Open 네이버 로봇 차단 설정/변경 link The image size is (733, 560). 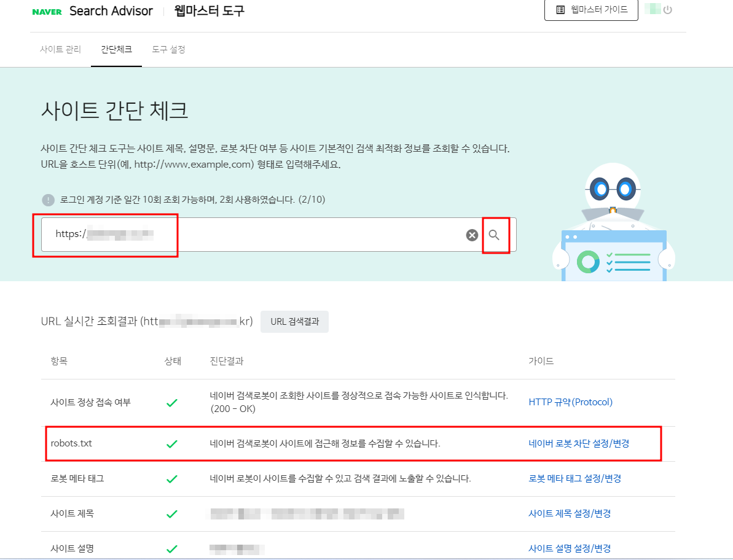pyautogui.click(x=580, y=444)
